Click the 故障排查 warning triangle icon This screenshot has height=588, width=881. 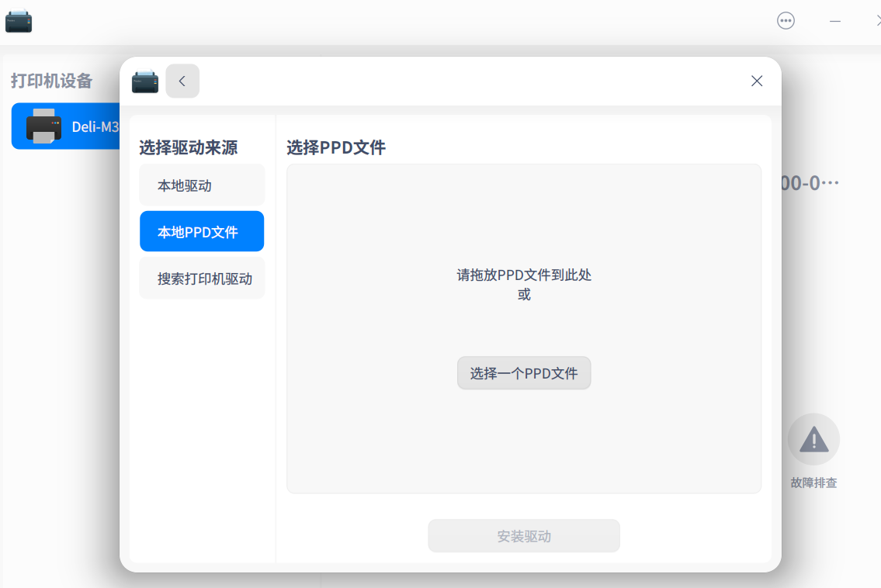pos(813,438)
